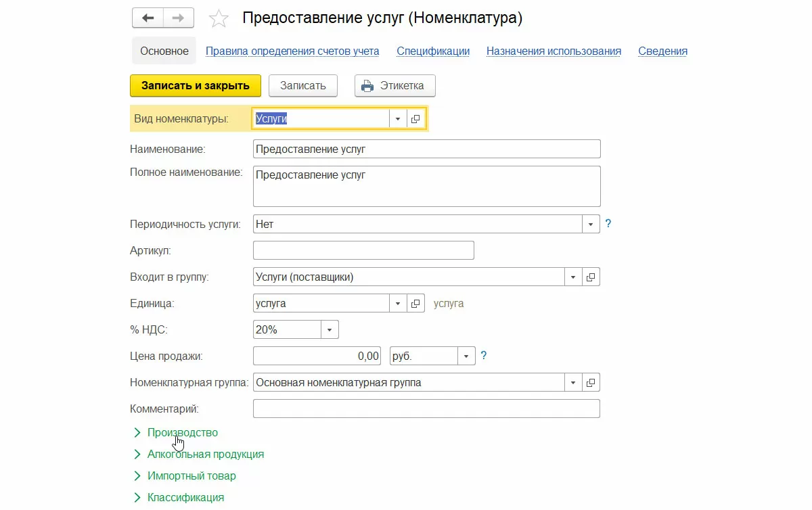Open the Входит в группу item icon
The width and height of the screenshot is (812, 510).
[591, 277]
